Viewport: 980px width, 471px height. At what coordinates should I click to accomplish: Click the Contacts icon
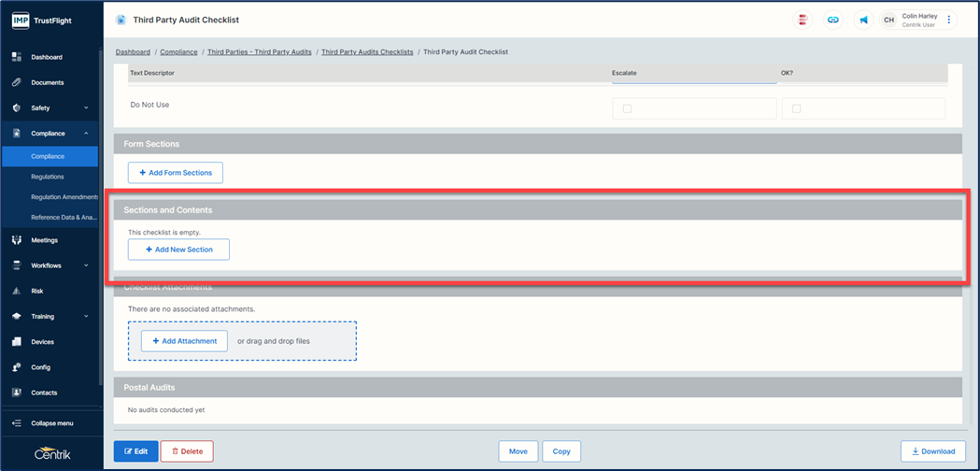17,392
